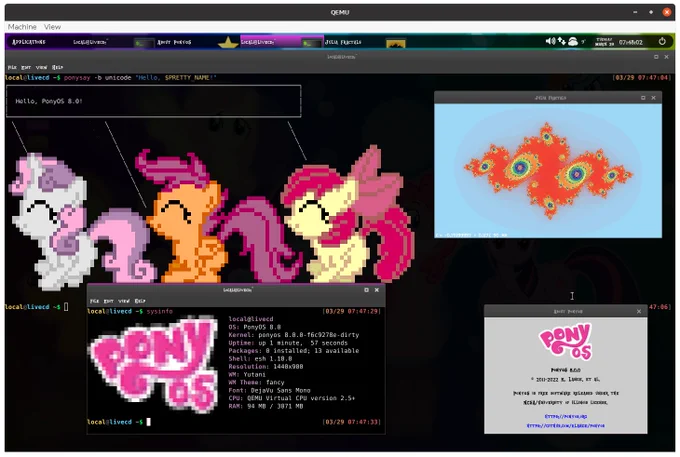Click terminal icon of first local@livecd taskbar entry
Image resolution: width=680 pixels, height=457 pixels.
click(x=144, y=43)
